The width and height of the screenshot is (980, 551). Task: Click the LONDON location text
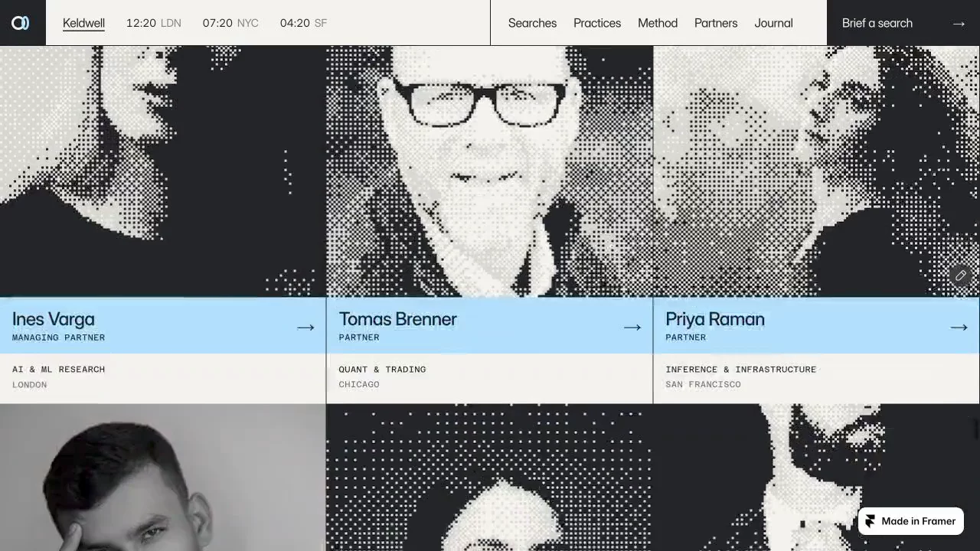[x=30, y=384]
